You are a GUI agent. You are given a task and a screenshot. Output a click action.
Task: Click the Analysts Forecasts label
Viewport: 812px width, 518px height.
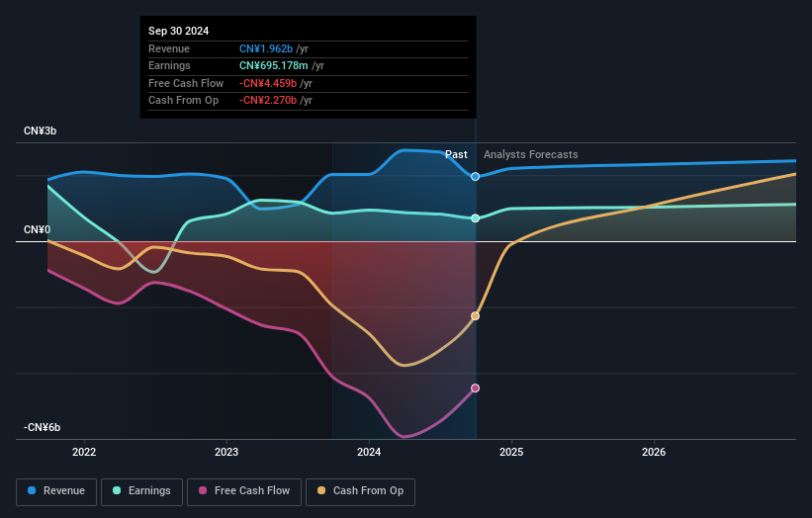pyautogui.click(x=531, y=154)
